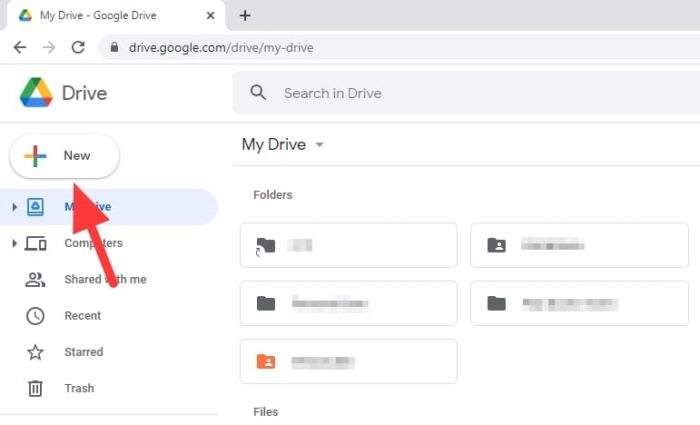This screenshot has height=425, width=700.
Task: Click the colorful plus icon in New
Action: (x=35, y=156)
